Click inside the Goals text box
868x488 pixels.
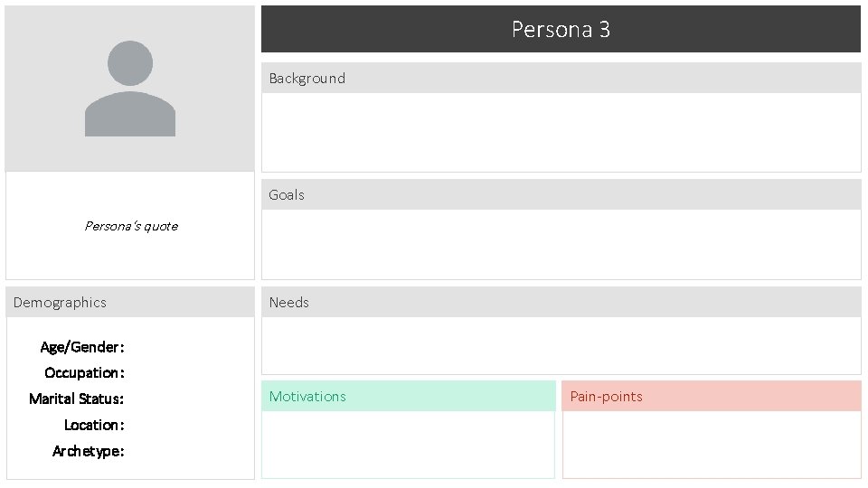[561, 244]
